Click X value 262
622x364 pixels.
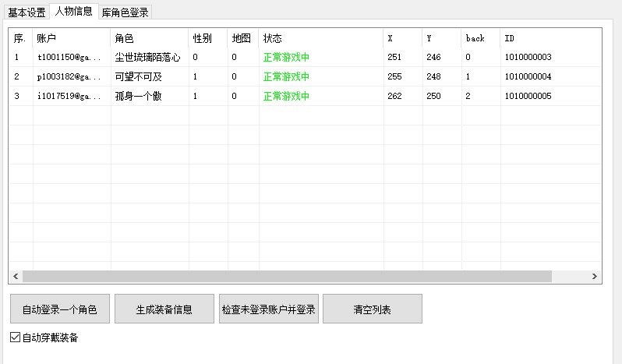click(x=394, y=96)
